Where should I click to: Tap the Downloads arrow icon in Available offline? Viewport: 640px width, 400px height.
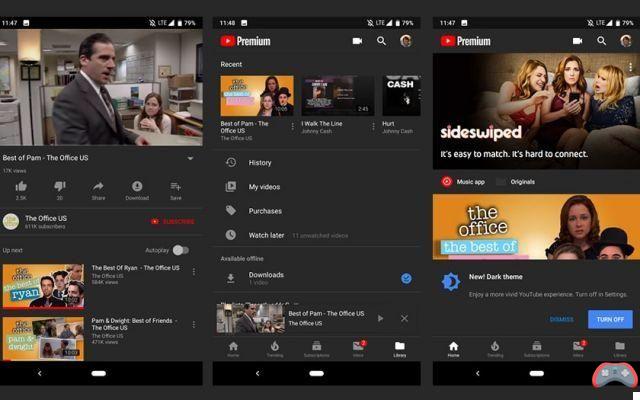coord(231,278)
